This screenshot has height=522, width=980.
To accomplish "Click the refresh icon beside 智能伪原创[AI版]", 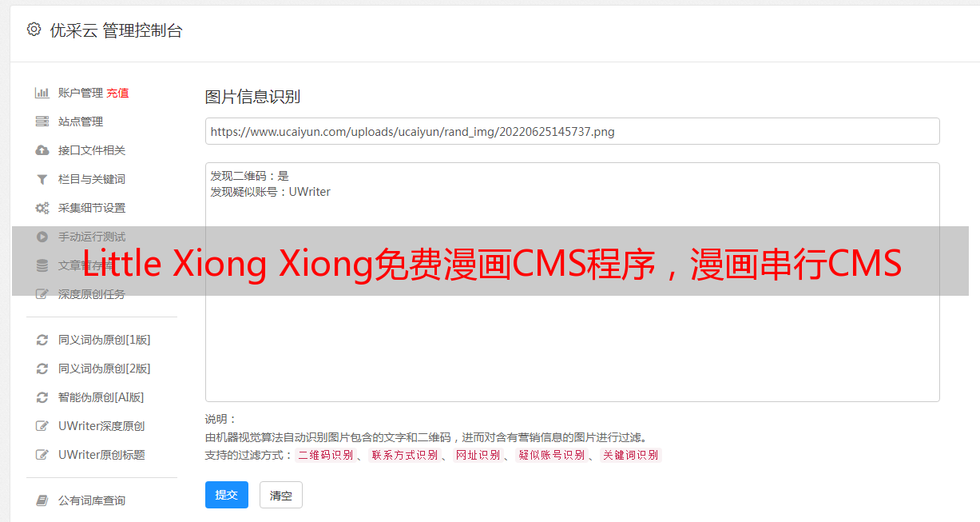I will (42, 397).
